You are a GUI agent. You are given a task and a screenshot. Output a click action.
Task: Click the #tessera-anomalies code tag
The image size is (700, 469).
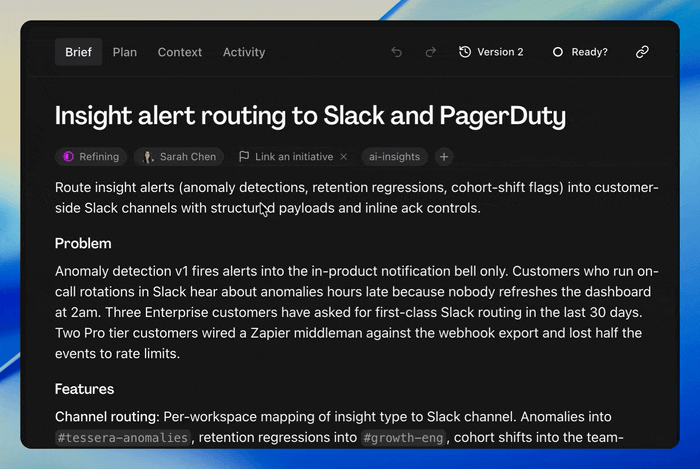(x=123, y=438)
